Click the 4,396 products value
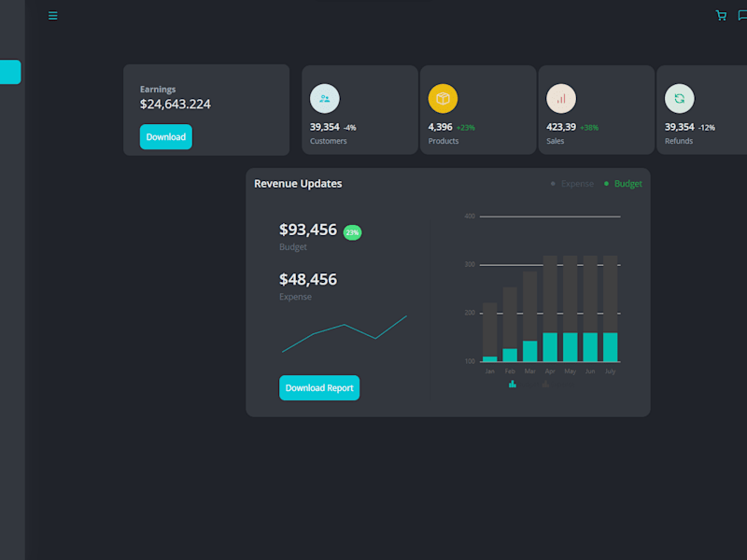The height and width of the screenshot is (560, 747). [x=440, y=127]
